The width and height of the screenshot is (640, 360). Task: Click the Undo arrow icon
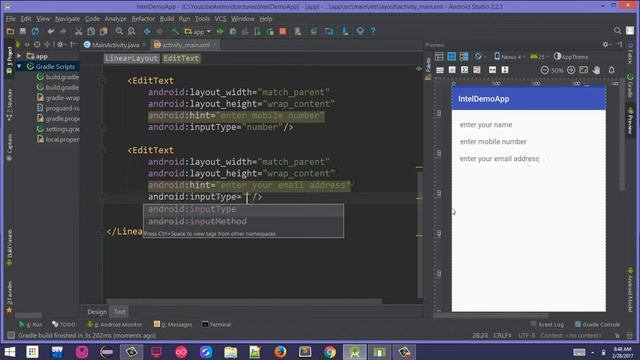tap(51, 31)
